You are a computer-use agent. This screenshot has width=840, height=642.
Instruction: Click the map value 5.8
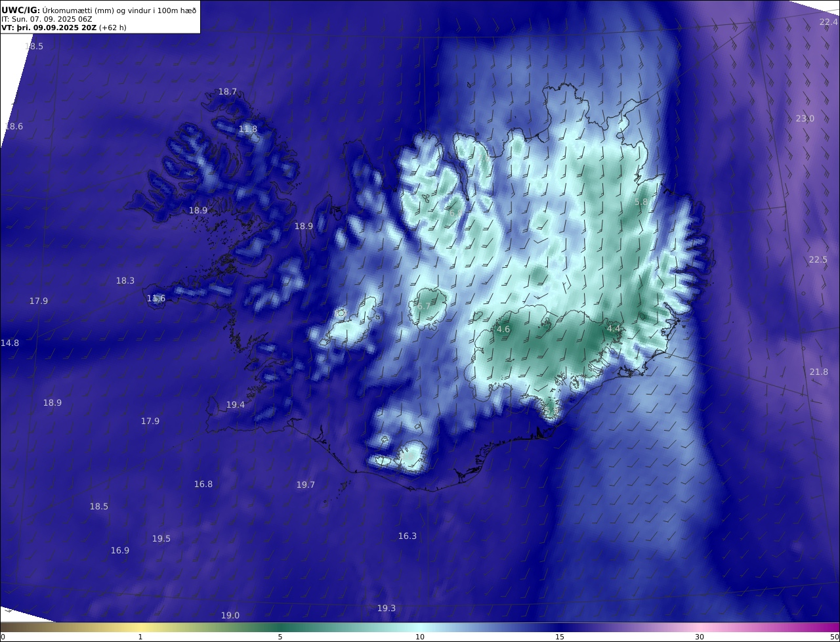point(641,202)
